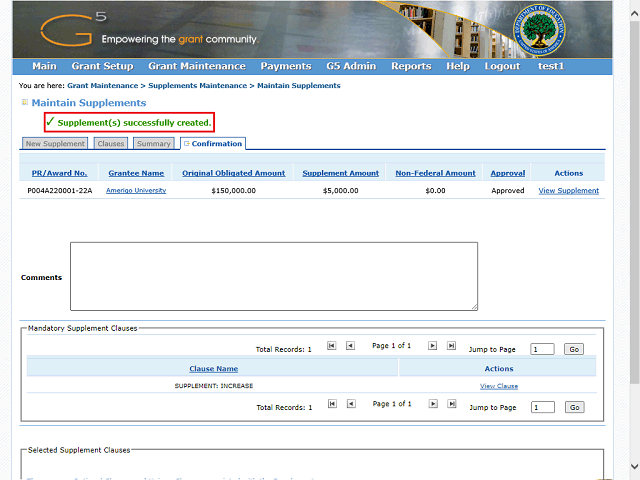Sort by Approval column
The height and width of the screenshot is (480, 640).
pyautogui.click(x=508, y=173)
